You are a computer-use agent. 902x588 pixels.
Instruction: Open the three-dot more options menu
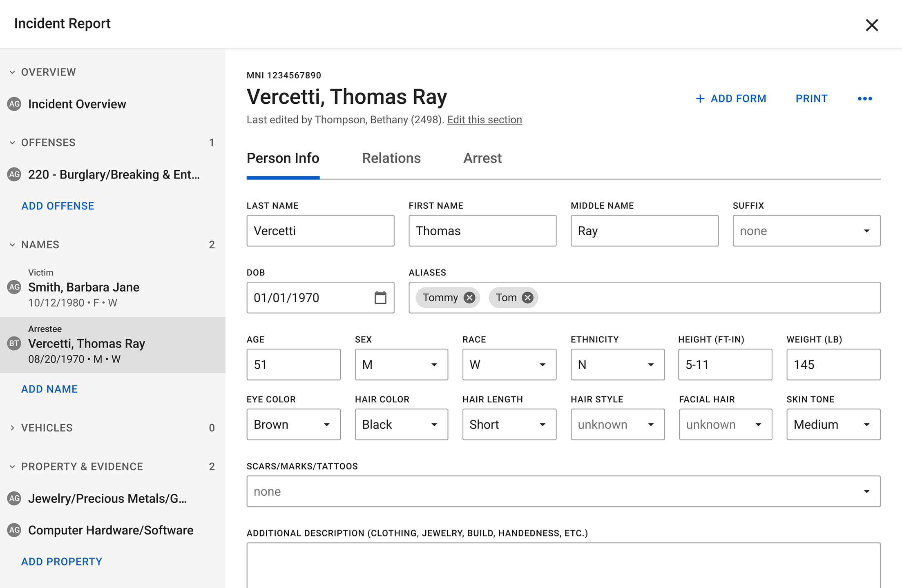click(x=865, y=98)
